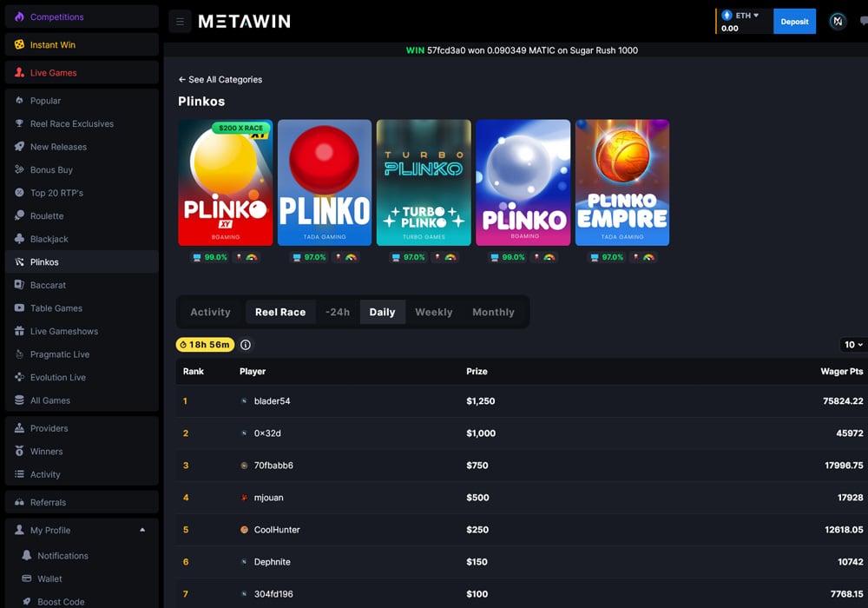Open the Turbo Plinko game thumbnail

[424, 182]
